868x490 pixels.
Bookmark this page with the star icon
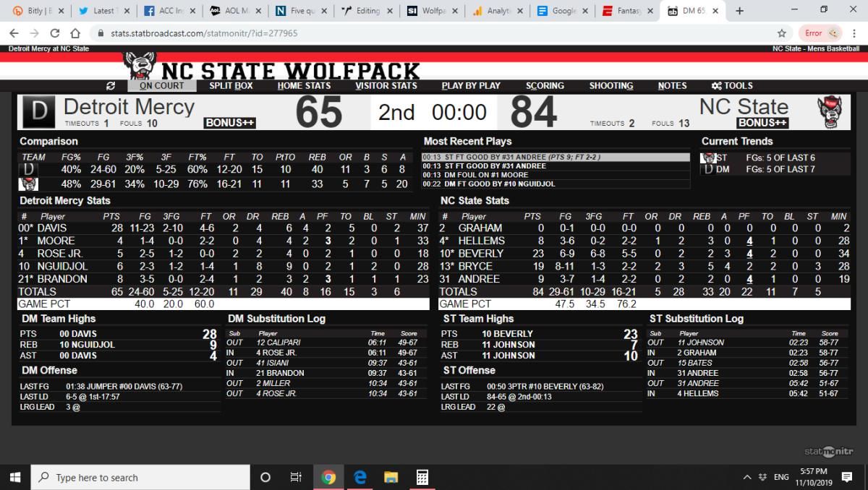click(x=782, y=33)
